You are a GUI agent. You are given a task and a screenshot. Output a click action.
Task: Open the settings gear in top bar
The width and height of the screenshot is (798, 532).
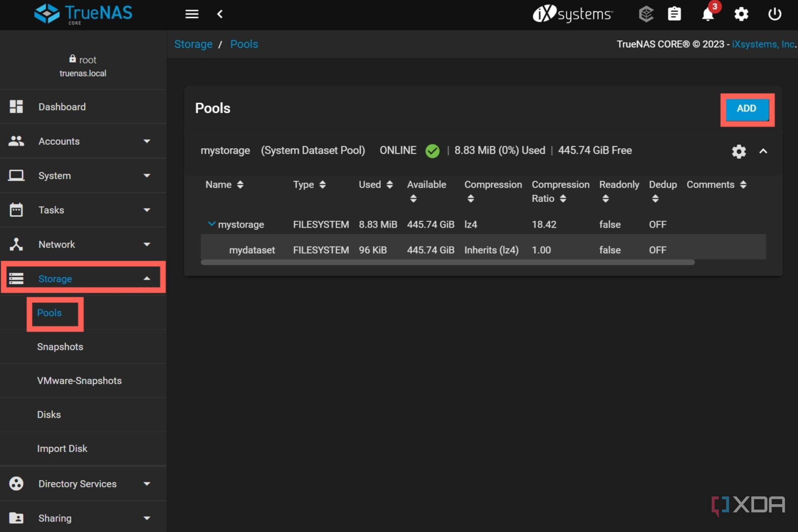pyautogui.click(x=741, y=14)
